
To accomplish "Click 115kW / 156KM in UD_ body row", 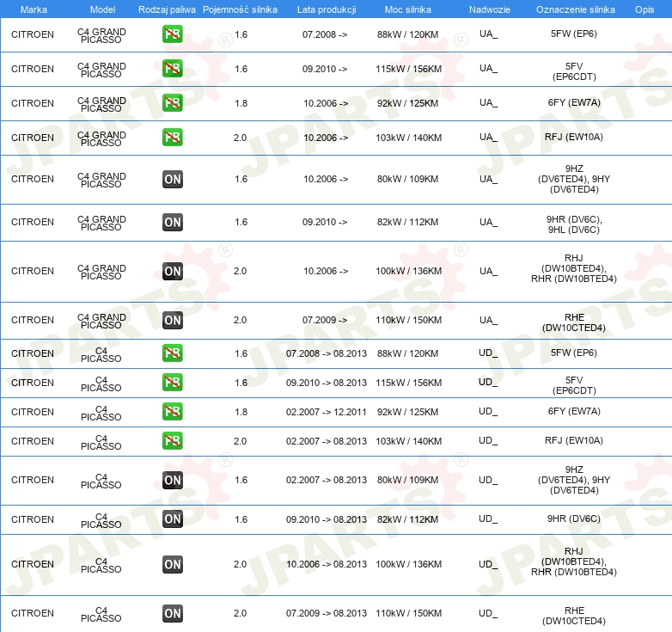I will (x=408, y=383).
